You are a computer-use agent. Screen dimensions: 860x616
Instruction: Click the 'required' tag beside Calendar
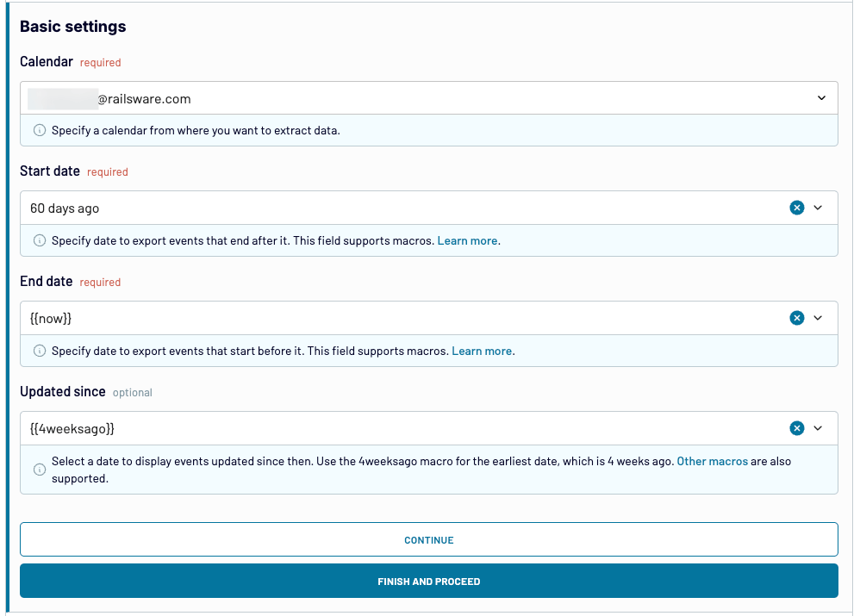[x=100, y=63]
